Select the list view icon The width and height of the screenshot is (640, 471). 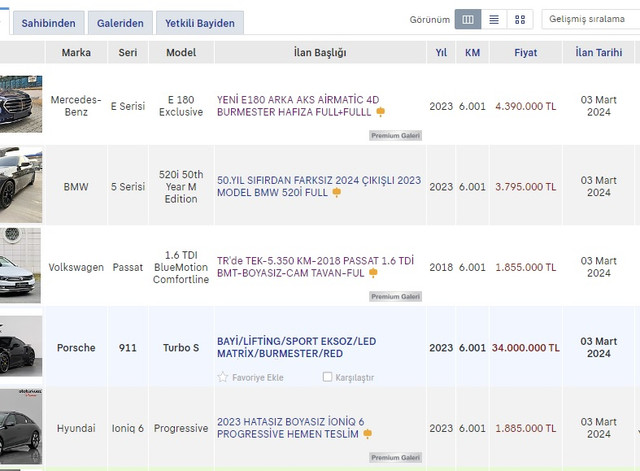494,19
